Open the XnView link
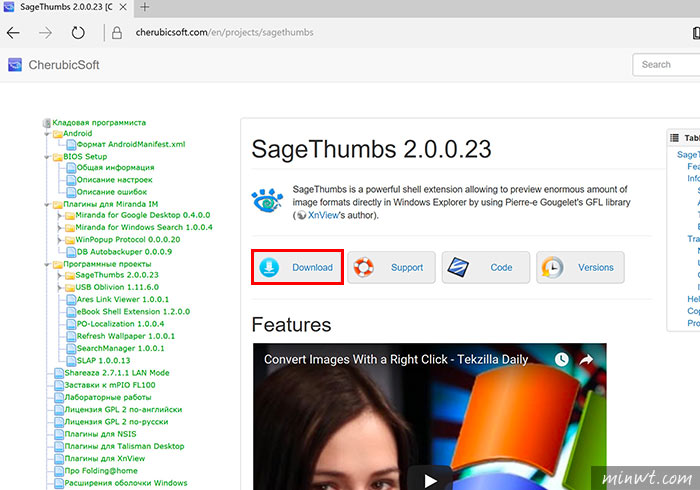The width and height of the screenshot is (700, 490). pyautogui.click(x=323, y=215)
